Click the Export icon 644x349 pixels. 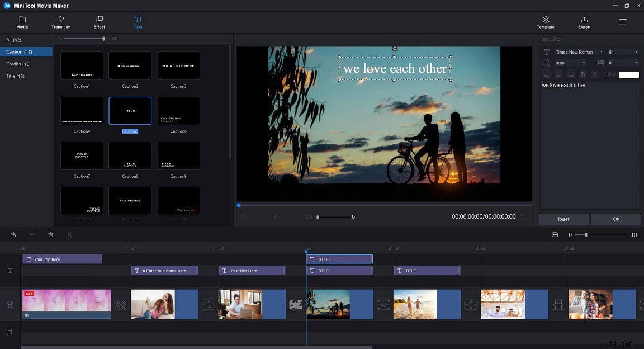(584, 21)
